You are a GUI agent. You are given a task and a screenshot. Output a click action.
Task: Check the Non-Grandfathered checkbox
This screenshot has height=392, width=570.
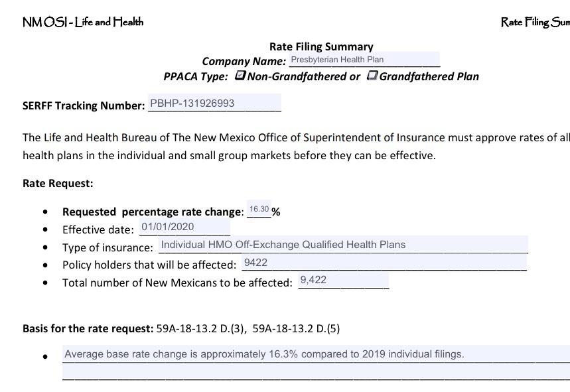tap(241, 76)
